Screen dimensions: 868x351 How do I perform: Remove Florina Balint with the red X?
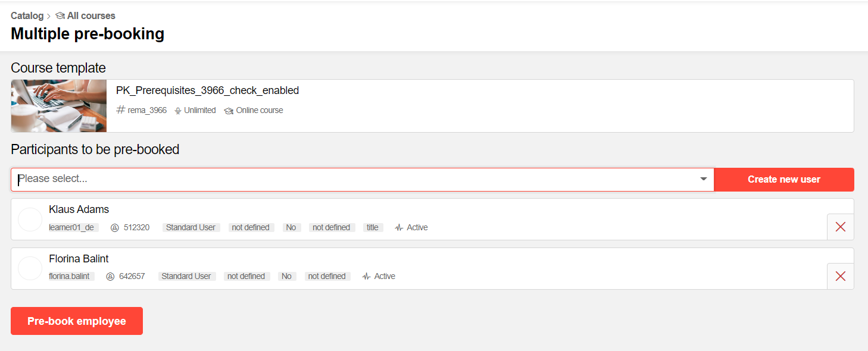(x=840, y=276)
